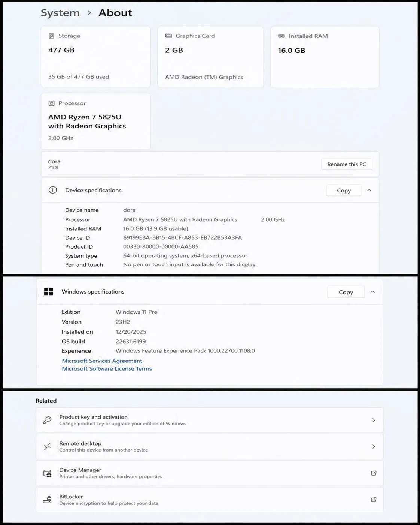Click the Installed RAM icon
The image size is (420, 525).
281,36
